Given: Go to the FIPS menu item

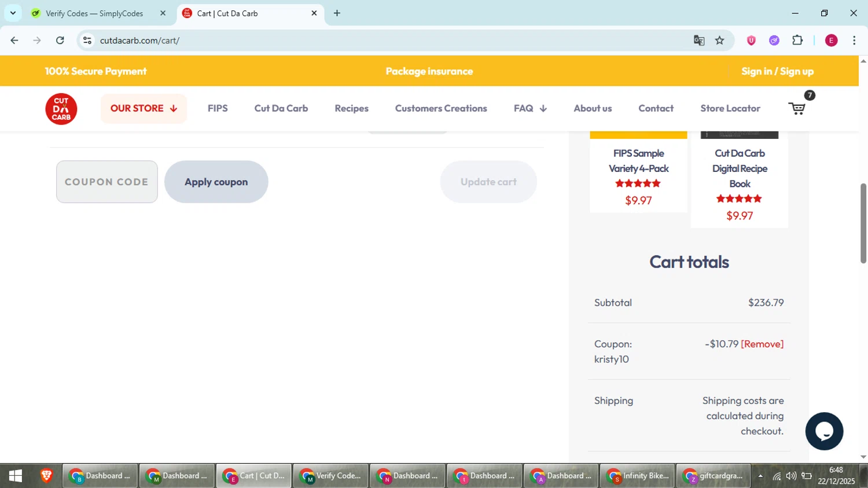Looking at the screenshot, I should [x=218, y=108].
